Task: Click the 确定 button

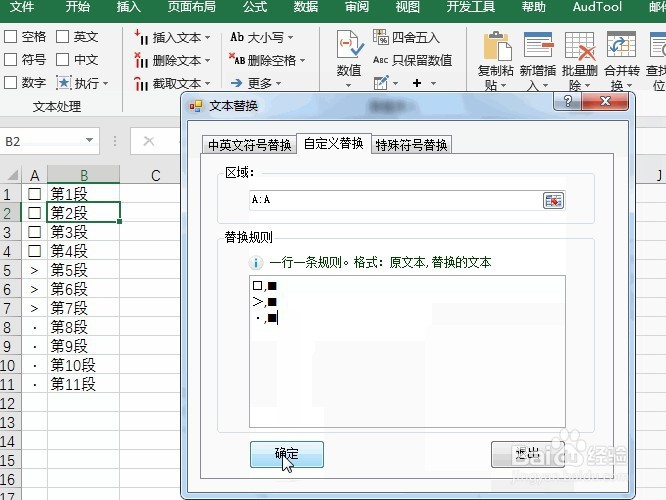Action: (287, 454)
